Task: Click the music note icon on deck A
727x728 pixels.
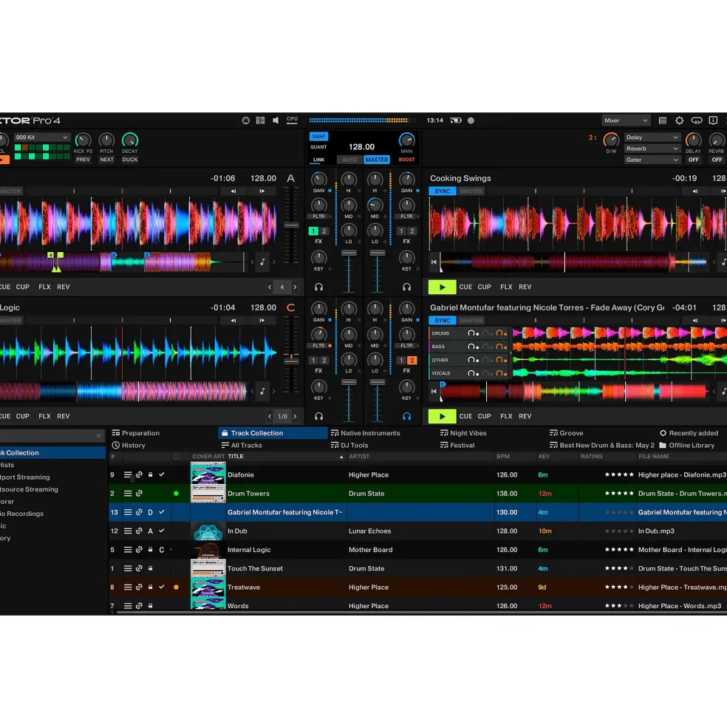Action: click(262, 262)
